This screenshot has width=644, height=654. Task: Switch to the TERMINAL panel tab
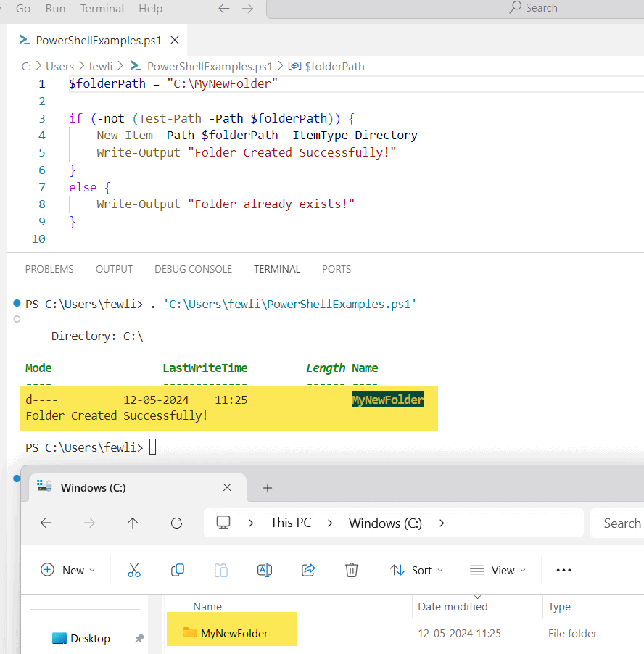277,269
